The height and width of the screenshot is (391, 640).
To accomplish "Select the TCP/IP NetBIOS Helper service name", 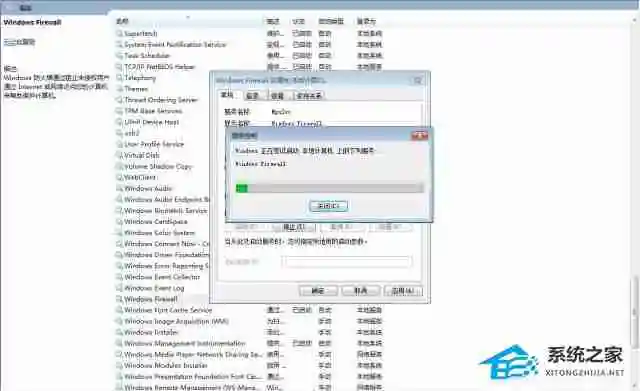I will pyautogui.click(x=160, y=67).
